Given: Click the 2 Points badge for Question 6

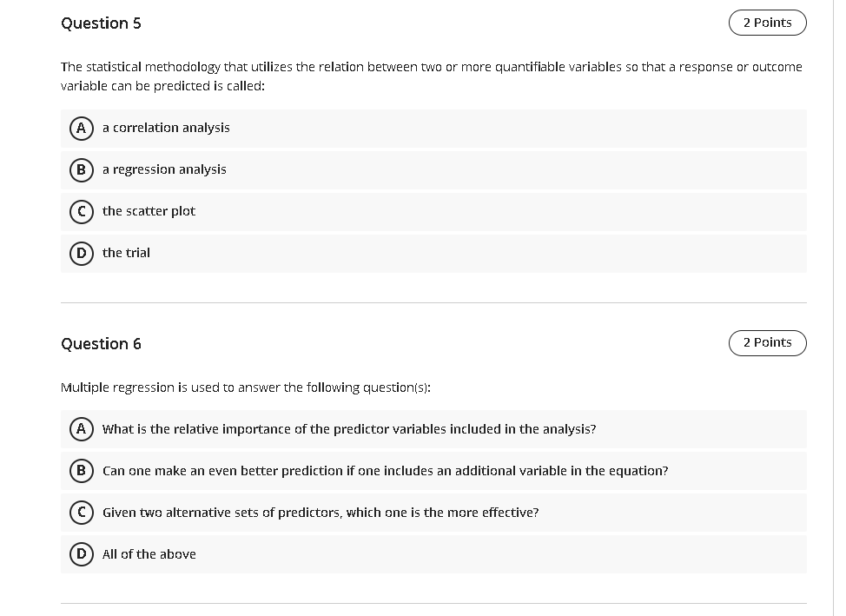Looking at the screenshot, I should (x=767, y=342).
